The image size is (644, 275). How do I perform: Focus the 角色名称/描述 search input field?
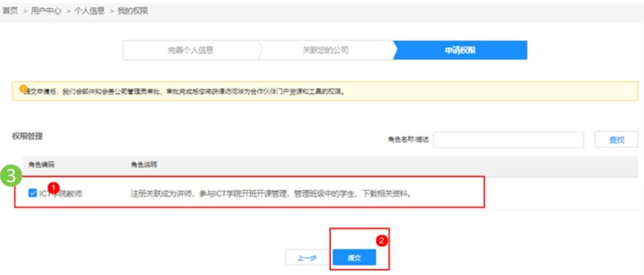509,139
